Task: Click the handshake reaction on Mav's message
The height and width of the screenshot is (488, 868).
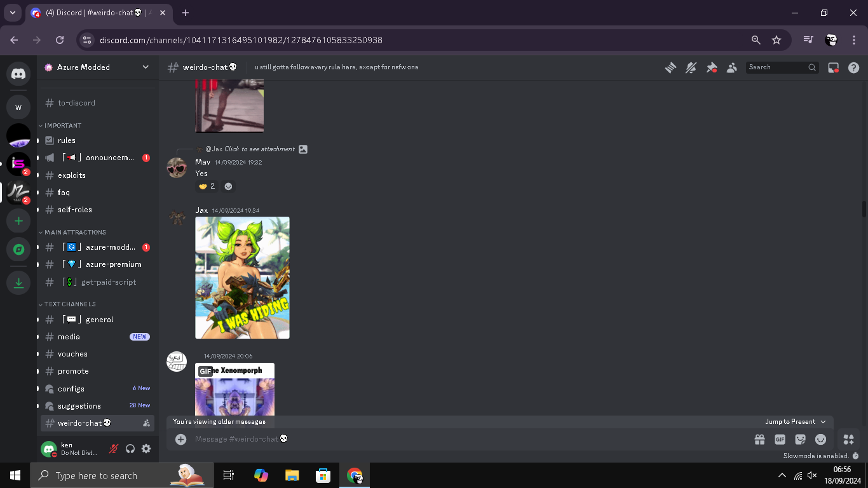Action: pyautogui.click(x=207, y=186)
